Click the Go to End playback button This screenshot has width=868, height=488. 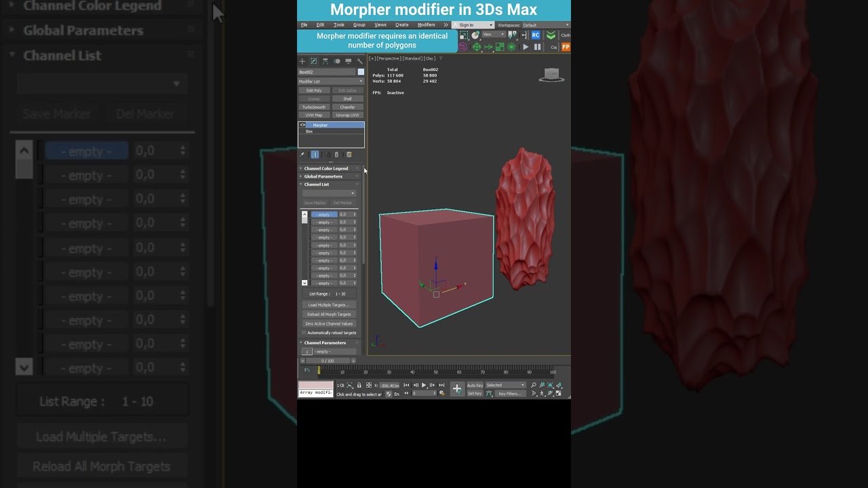[441, 385]
